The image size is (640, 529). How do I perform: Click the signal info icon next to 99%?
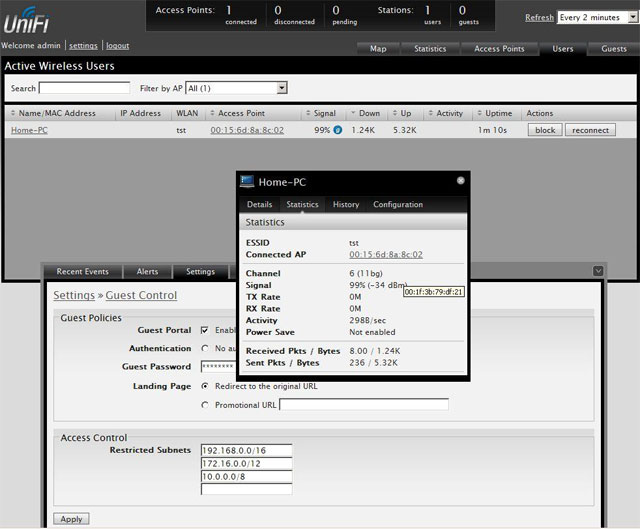338,130
